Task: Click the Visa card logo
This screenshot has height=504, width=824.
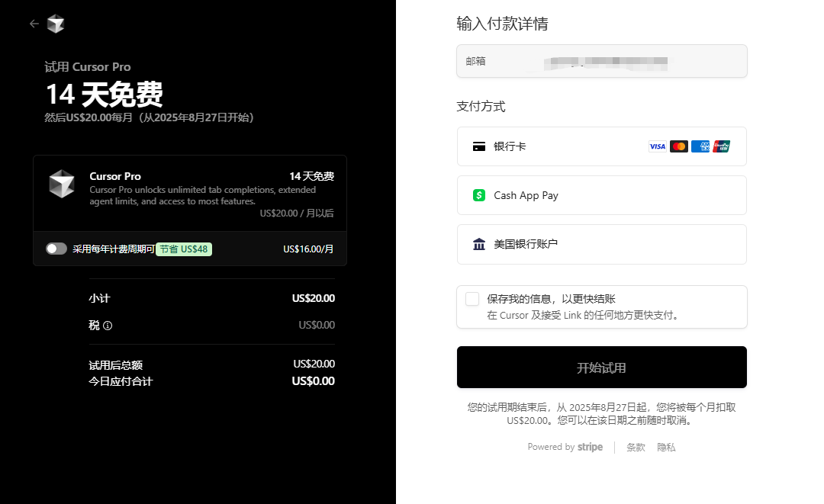Action: pos(657,146)
